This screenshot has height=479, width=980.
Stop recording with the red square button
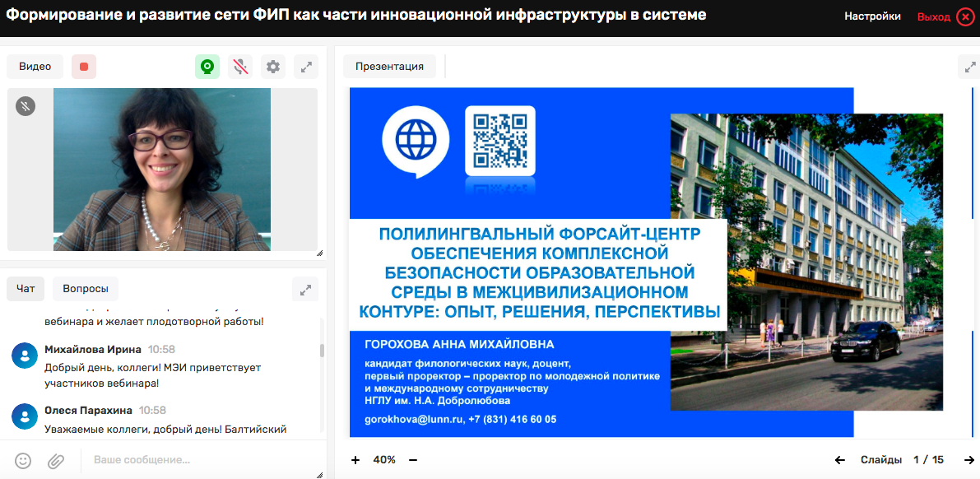coord(84,67)
